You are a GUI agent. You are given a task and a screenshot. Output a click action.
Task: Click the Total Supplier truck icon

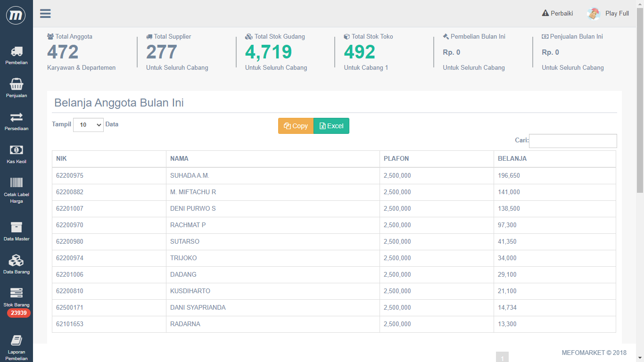pos(149,36)
